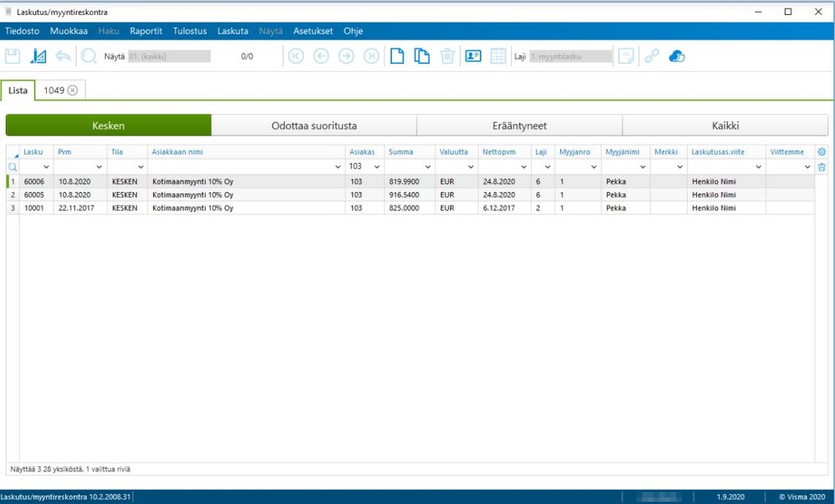Click the ruler and triangle toolbar icon

(x=38, y=56)
